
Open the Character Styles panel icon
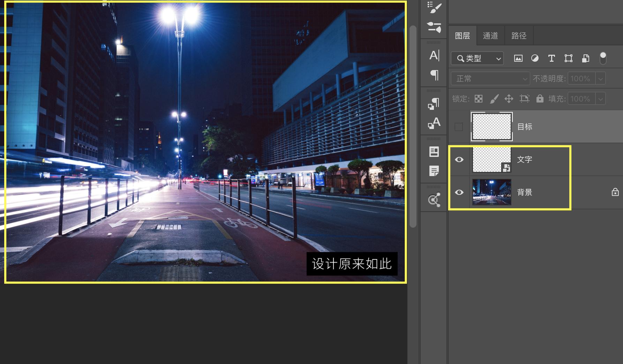coord(434,123)
